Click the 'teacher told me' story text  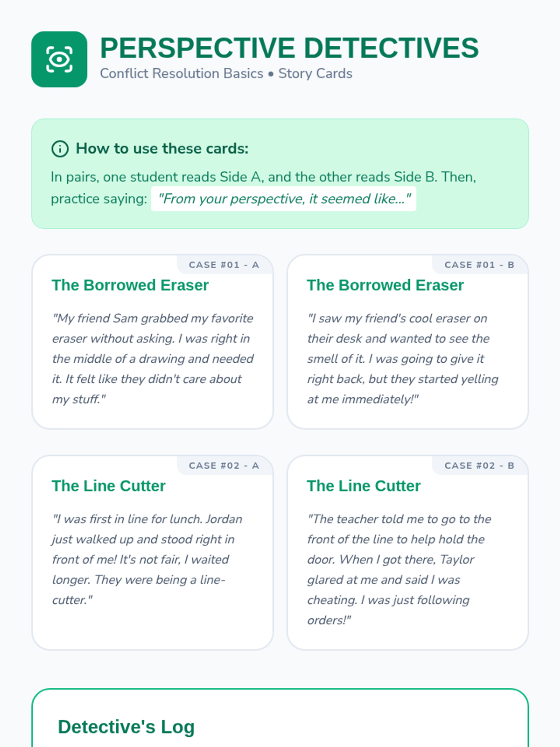coord(399,569)
